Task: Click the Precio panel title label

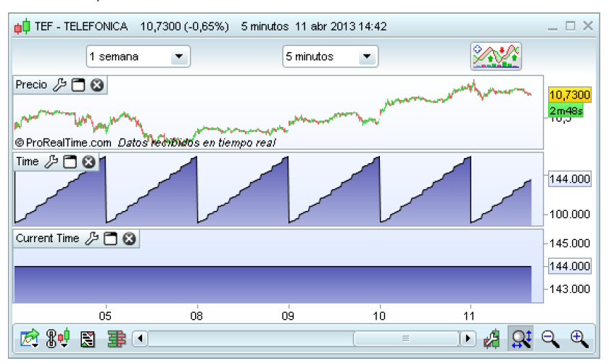Action: click(31, 85)
